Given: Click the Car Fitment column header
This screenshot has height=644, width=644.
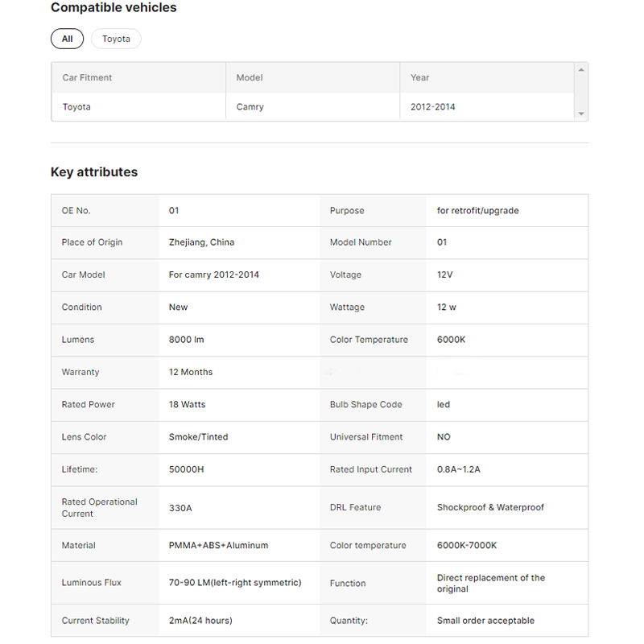Looking at the screenshot, I should pos(87,78).
